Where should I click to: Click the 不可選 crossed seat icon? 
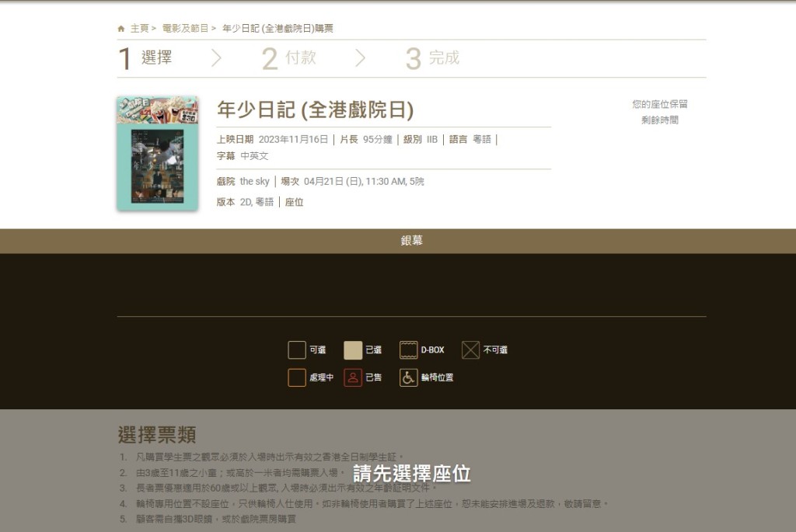pyautogui.click(x=470, y=350)
